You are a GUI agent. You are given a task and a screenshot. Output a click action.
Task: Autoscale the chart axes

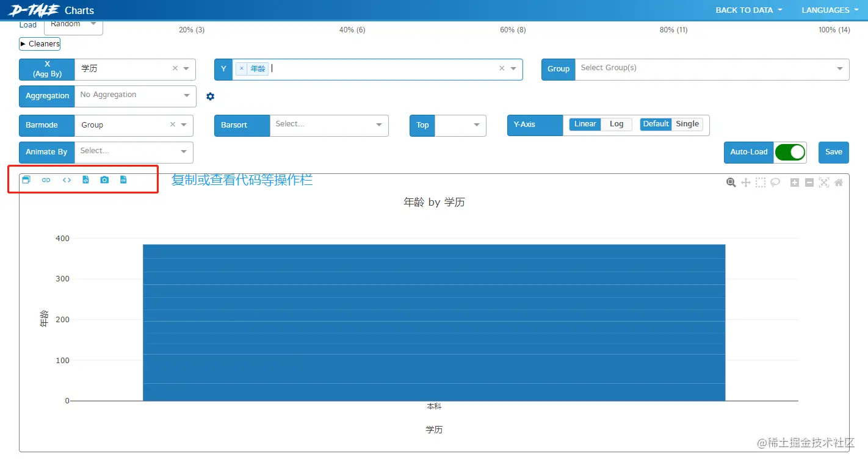pyautogui.click(x=824, y=182)
